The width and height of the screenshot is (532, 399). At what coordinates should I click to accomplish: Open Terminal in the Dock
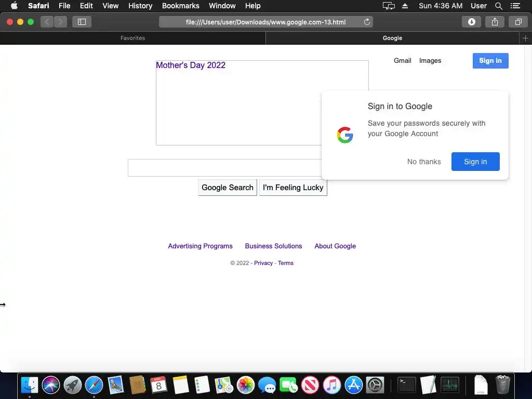[x=406, y=385]
